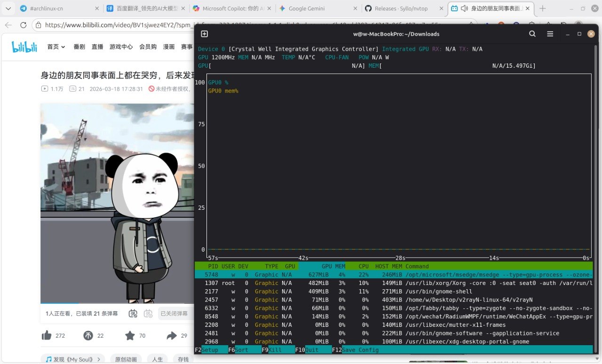602x364 pixels.
Task: Reload the page with the refresh icon
Action: click(23, 25)
